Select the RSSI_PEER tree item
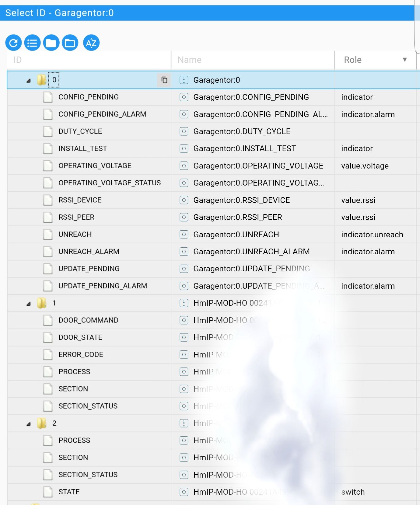The image size is (420, 505). (x=76, y=217)
